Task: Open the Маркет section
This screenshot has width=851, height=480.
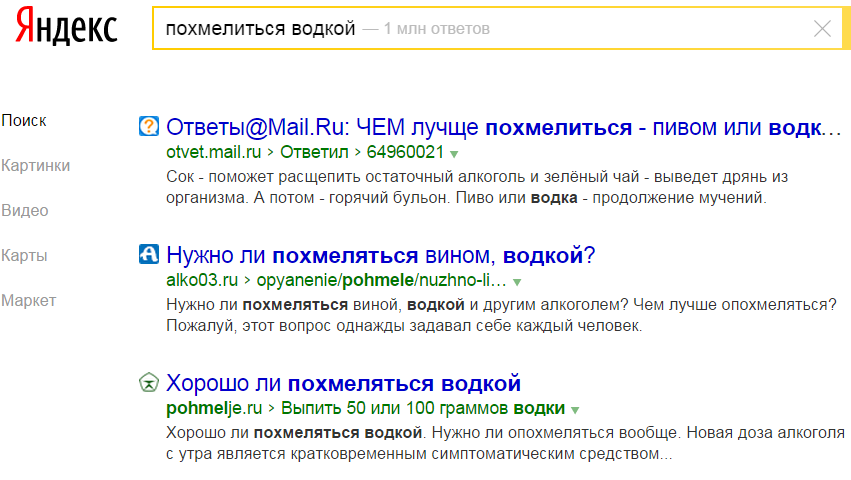Action: coord(29,300)
